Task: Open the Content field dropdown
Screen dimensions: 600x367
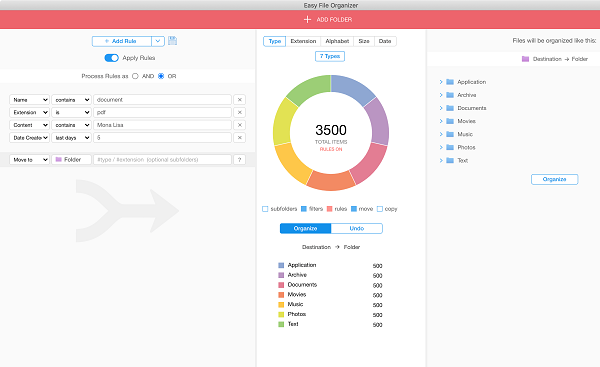Action: point(29,125)
